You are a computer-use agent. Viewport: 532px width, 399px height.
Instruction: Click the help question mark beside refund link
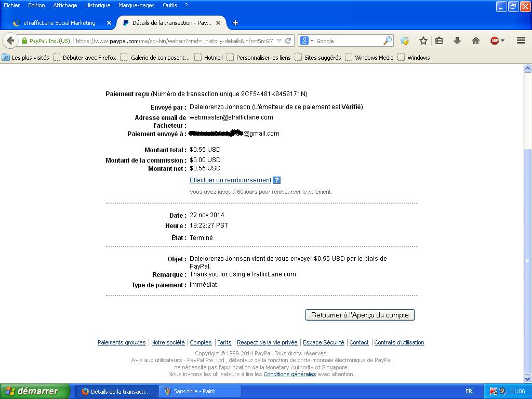tap(277, 180)
